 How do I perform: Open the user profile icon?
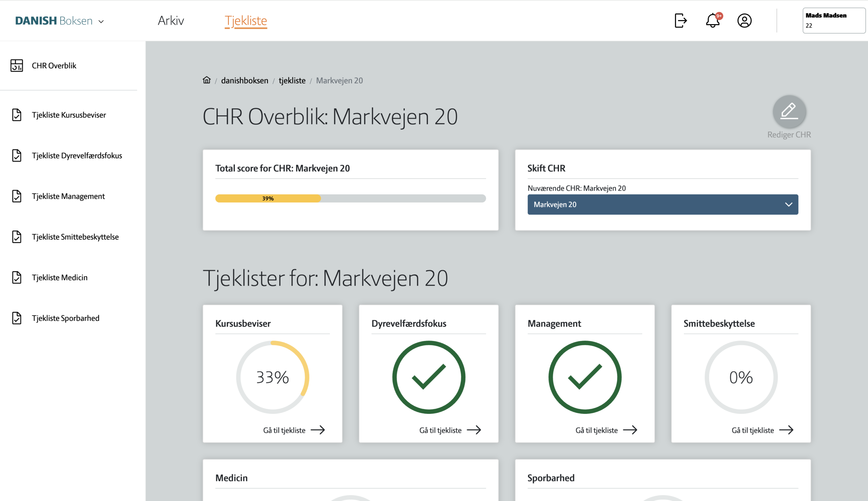(744, 21)
